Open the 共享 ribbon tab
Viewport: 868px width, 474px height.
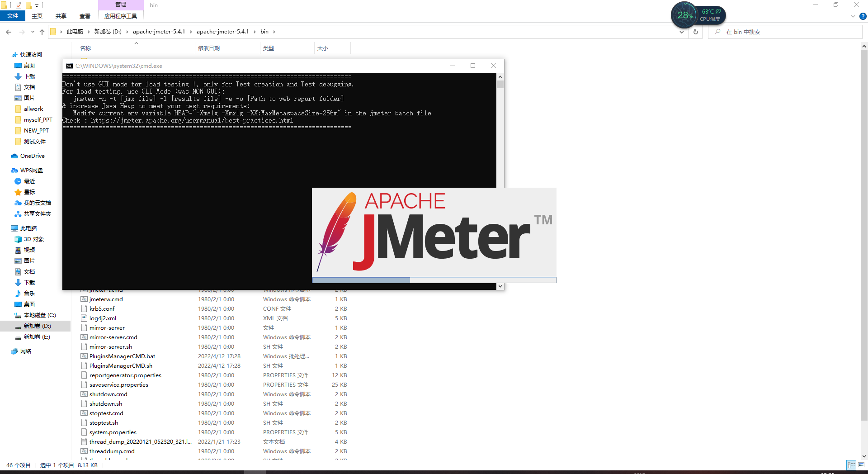pyautogui.click(x=61, y=16)
